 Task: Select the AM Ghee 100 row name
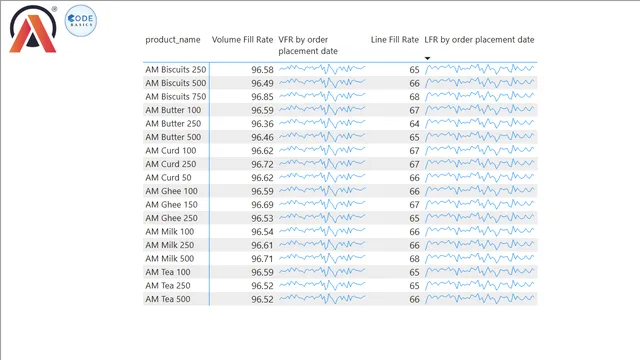(x=171, y=191)
